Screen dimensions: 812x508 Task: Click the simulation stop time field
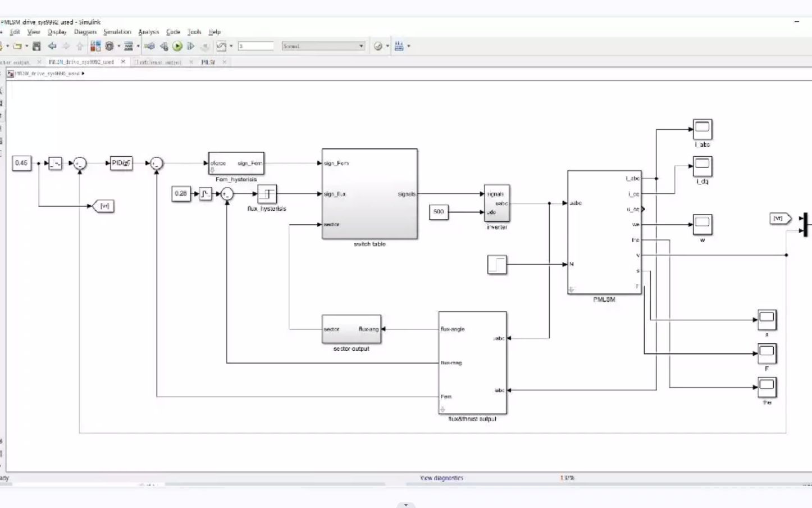pyautogui.click(x=256, y=46)
